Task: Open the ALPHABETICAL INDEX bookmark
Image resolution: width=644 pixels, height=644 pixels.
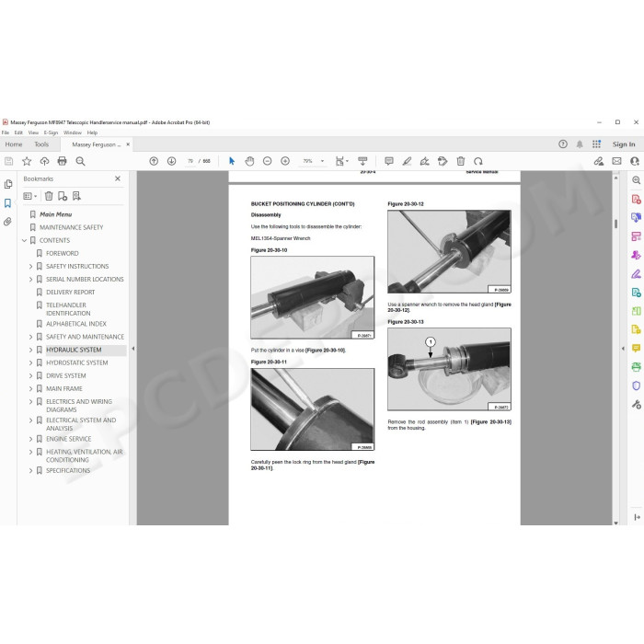Action: (x=76, y=324)
